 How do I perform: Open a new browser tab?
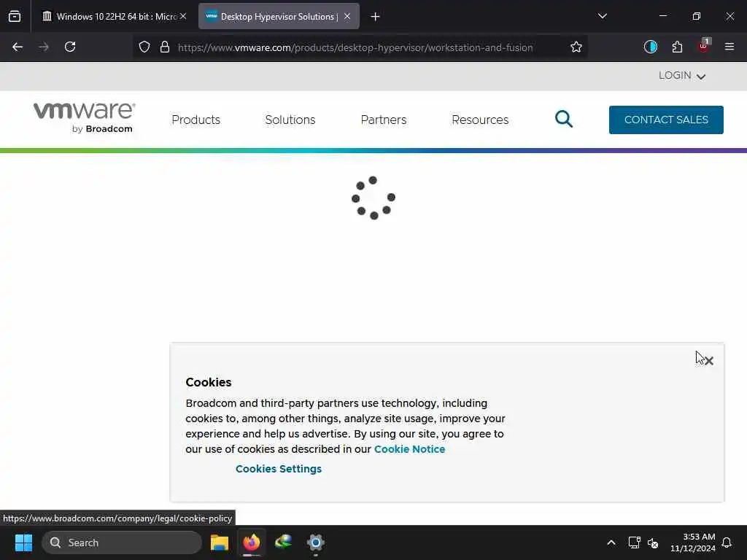pyautogui.click(x=376, y=17)
